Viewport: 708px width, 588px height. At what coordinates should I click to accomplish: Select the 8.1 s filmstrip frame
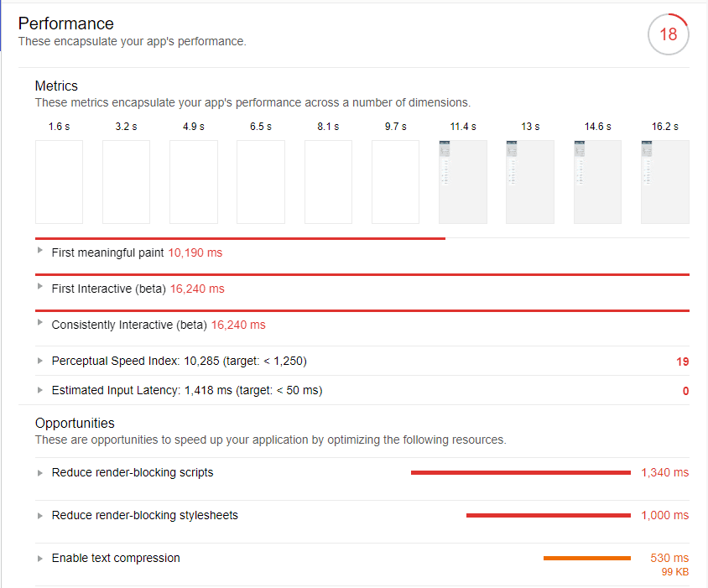pyautogui.click(x=328, y=182)
